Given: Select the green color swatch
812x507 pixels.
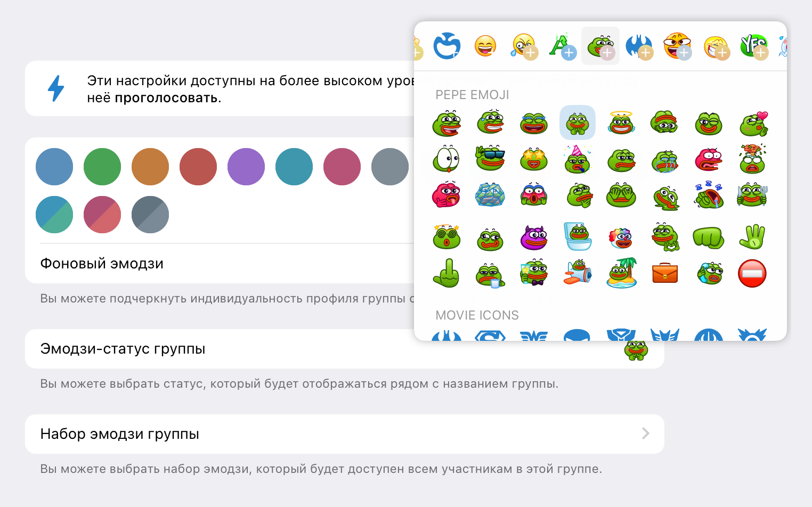Looking at the screenshot, I should [102, 167].
